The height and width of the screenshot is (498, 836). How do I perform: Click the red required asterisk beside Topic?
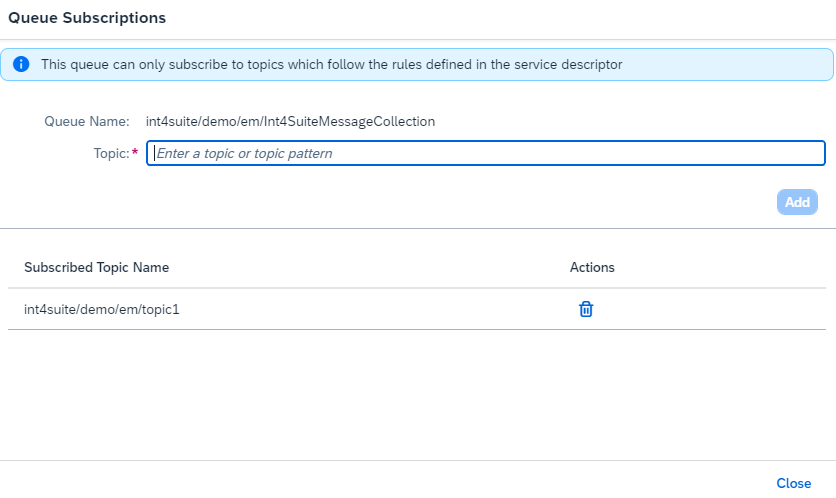135,152
